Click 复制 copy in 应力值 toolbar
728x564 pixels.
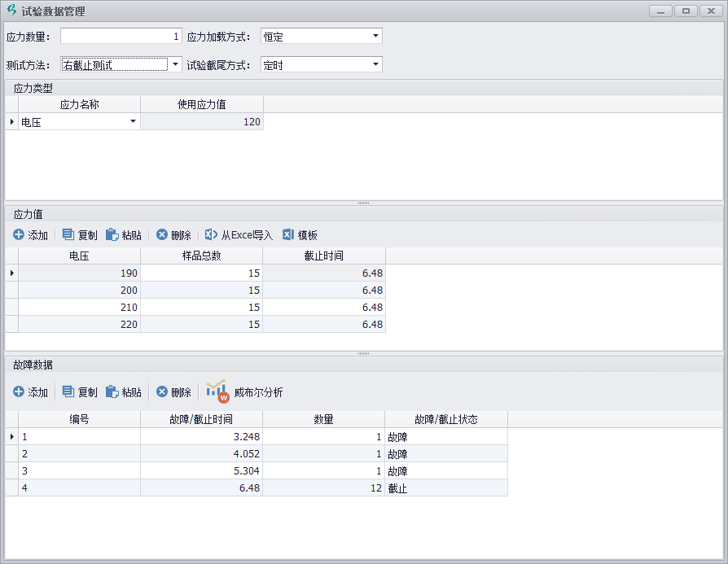tap(80, 235)
